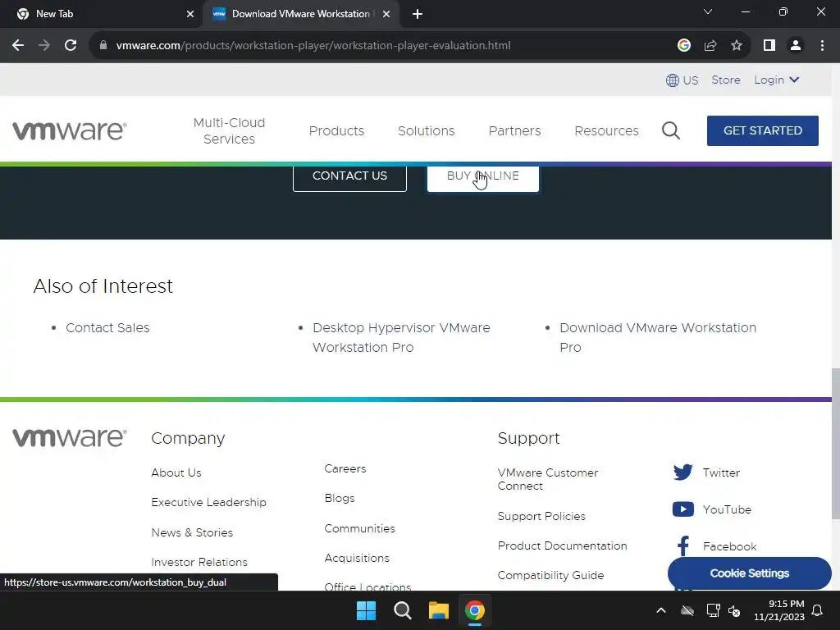This screenshot has height=630, width=840.
Task: Open the Executive Leadership link
Action: 208,503
